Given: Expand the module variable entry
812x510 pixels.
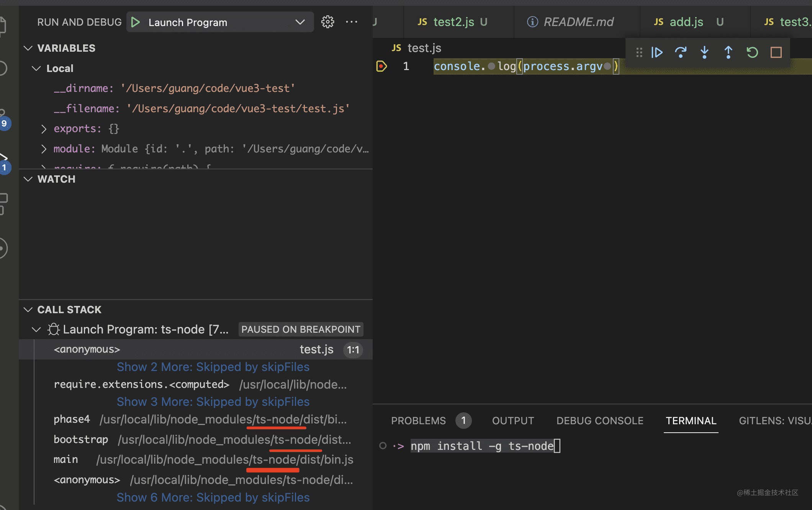Looking at the screenshot, I should point(44,149).
